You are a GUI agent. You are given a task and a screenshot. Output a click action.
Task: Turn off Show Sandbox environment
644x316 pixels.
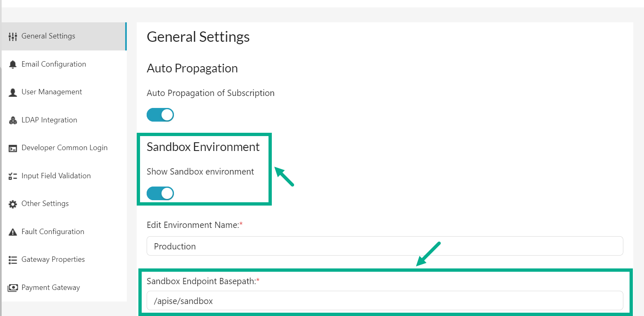(160, 193)
